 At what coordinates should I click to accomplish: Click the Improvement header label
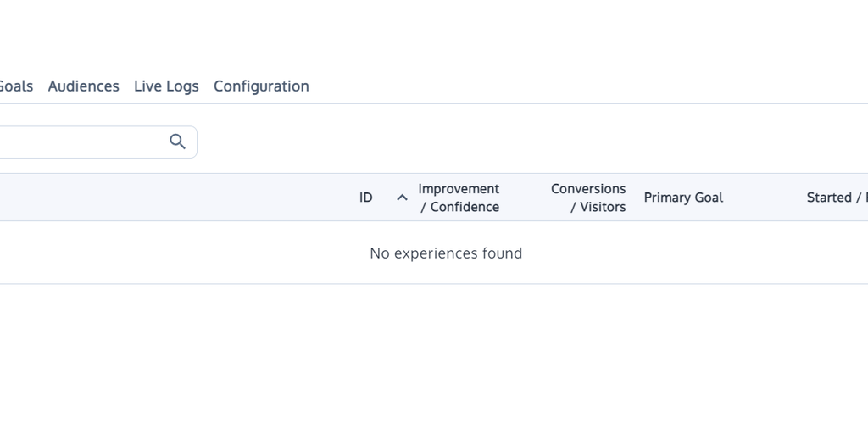tap(459, 189)
